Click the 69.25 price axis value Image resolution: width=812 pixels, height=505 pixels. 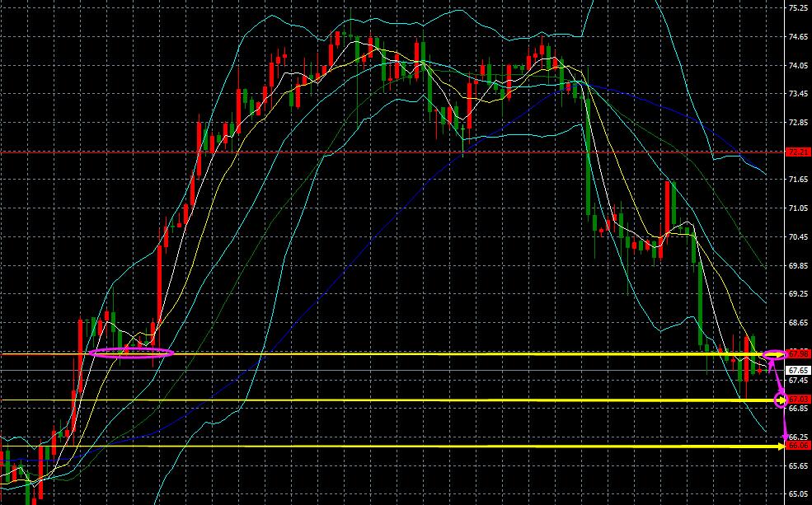point(798,294)
